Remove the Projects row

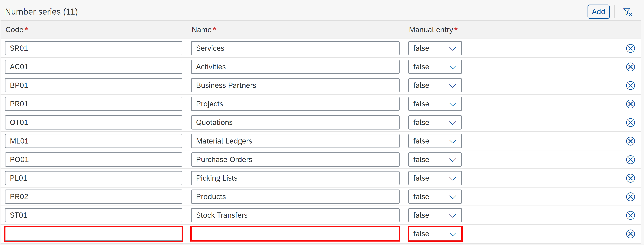630,104
